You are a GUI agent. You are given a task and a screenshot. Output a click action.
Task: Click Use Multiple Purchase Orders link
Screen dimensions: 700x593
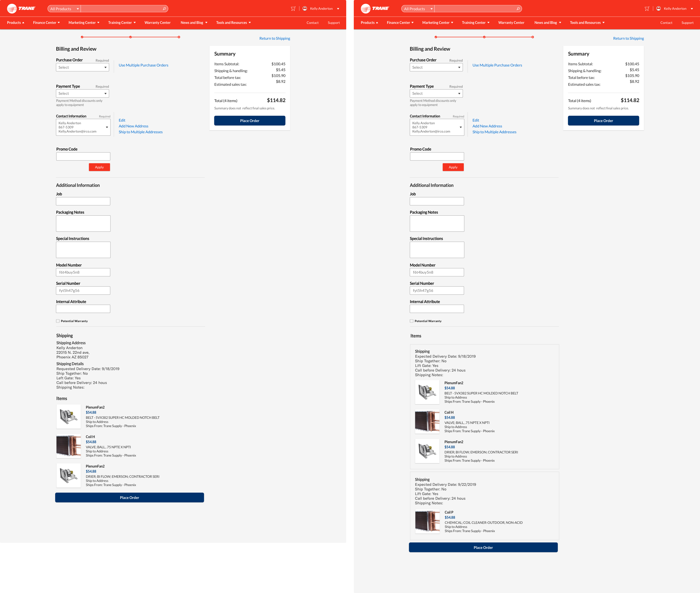(144, 65)
